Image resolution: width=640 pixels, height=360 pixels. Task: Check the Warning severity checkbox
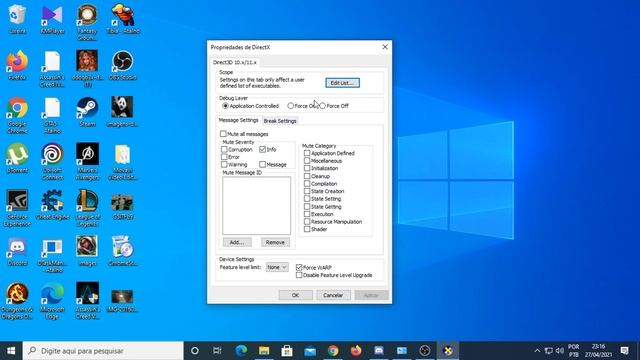point(224,164)
